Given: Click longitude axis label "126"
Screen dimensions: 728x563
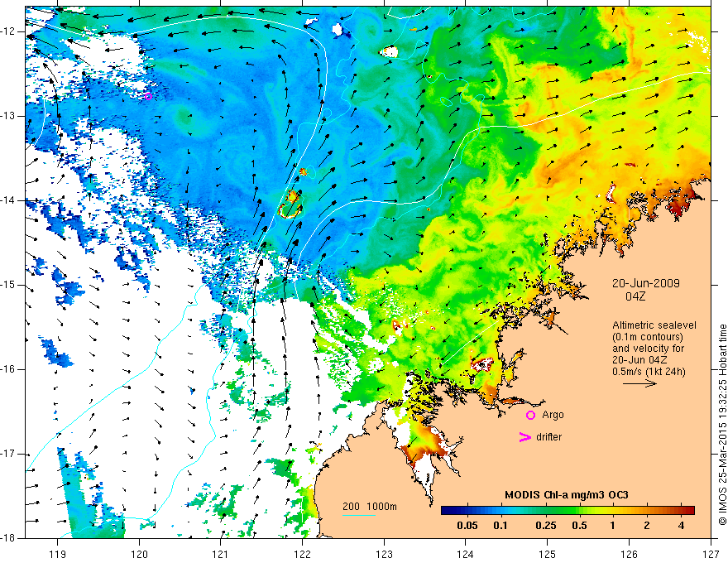Looking at the screenshot, I should 629,554.
